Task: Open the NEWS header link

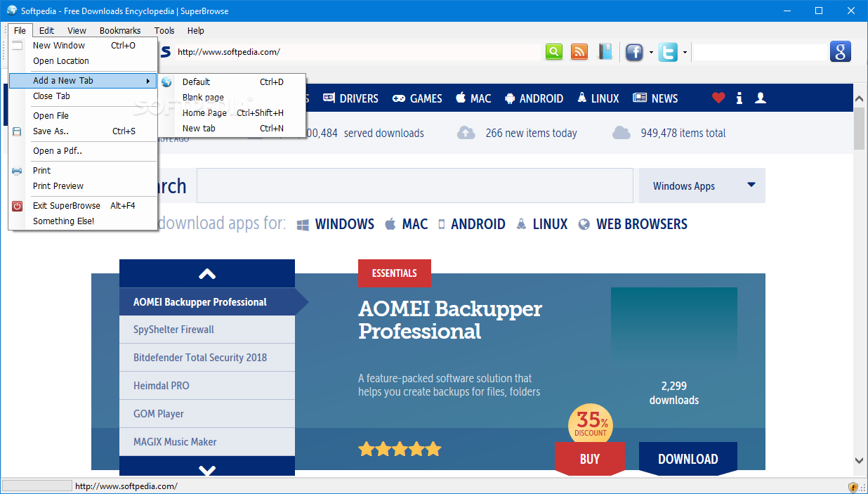Action: [655, 98]
